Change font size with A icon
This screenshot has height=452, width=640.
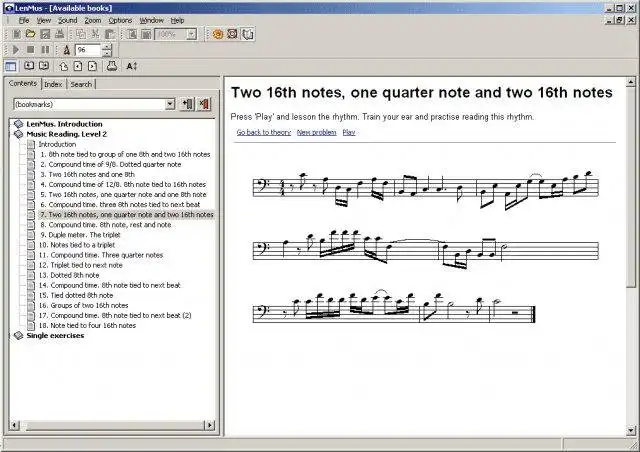tap(131, 66)
